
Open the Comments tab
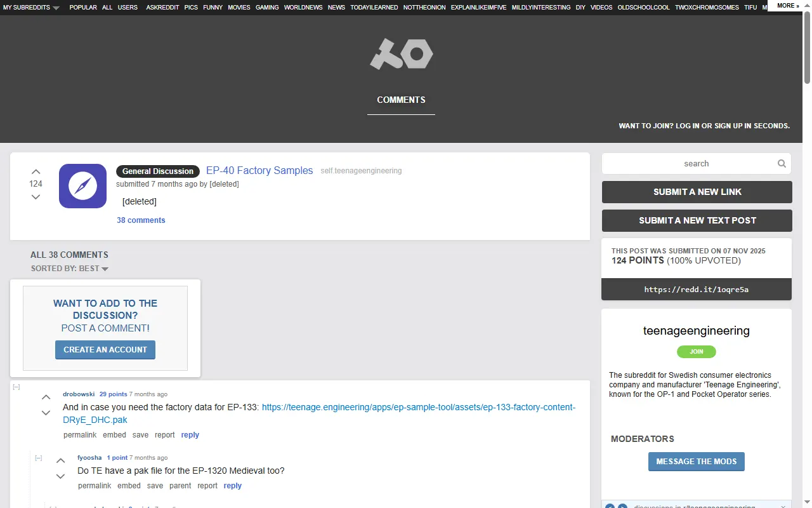click(x=401, y=100)
